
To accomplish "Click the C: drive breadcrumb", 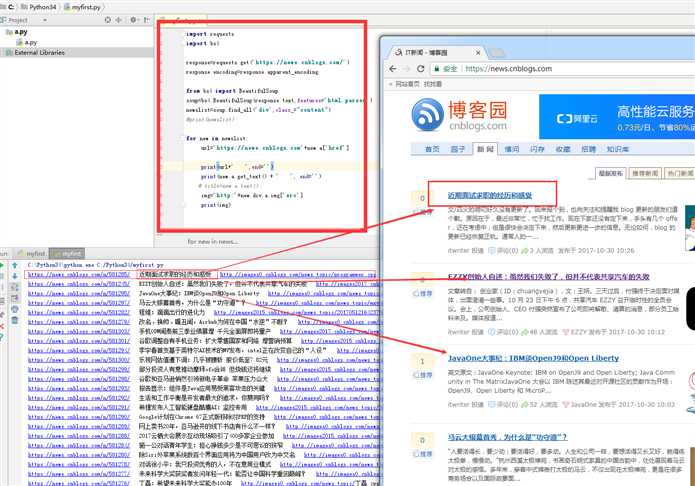I will click(8, 7).
